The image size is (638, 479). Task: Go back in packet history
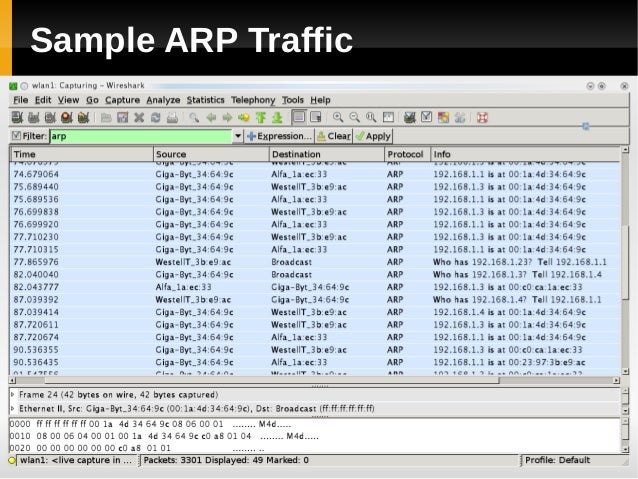(x=211, y=118)
